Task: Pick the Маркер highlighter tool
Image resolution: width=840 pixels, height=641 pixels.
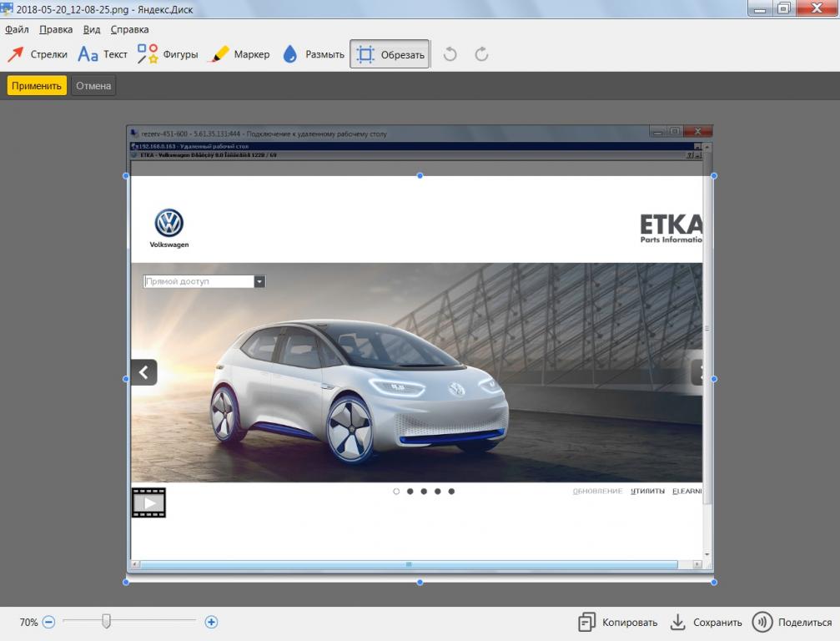Action: pos(240,54)
